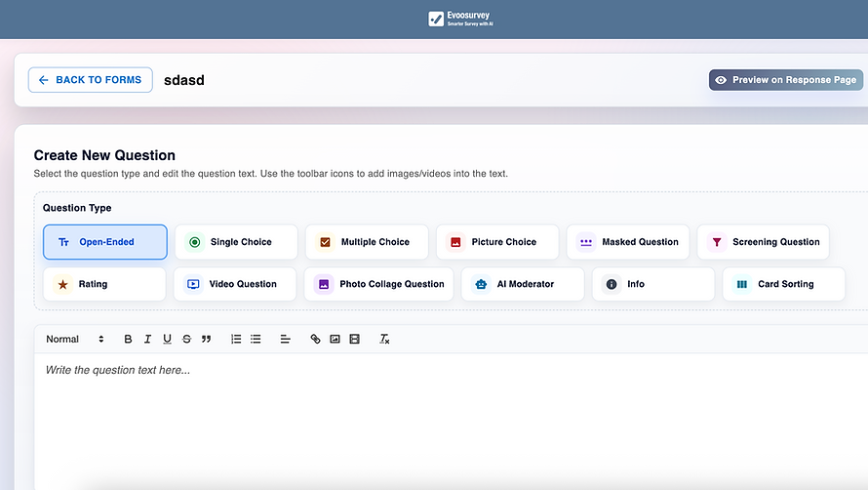This screenshot has width=868, height=490.
Task: Open the text alignment option
Action: [x=285, y=339]
